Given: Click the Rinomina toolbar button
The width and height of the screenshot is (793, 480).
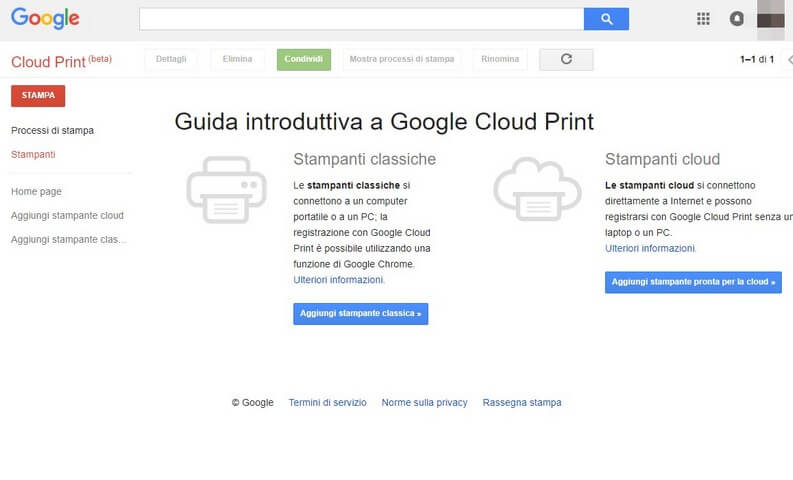Looking at the screenshot, I should tap(500, 59).
